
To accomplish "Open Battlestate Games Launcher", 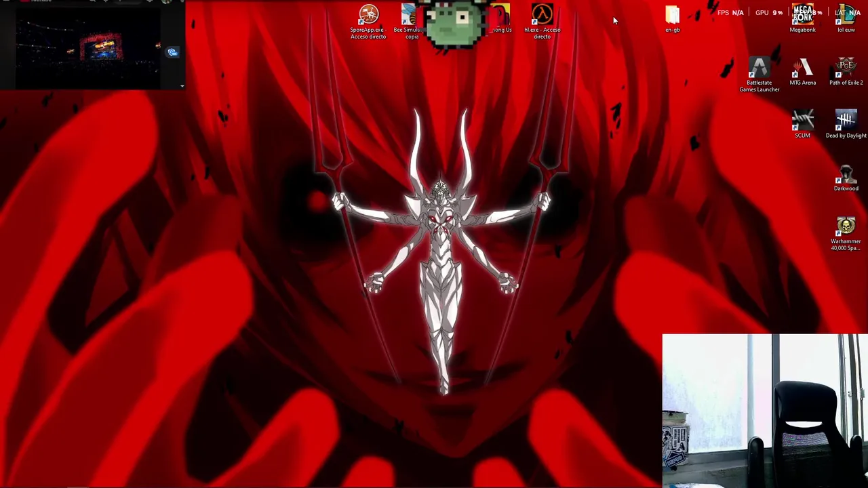I will (x=759, y=75).
